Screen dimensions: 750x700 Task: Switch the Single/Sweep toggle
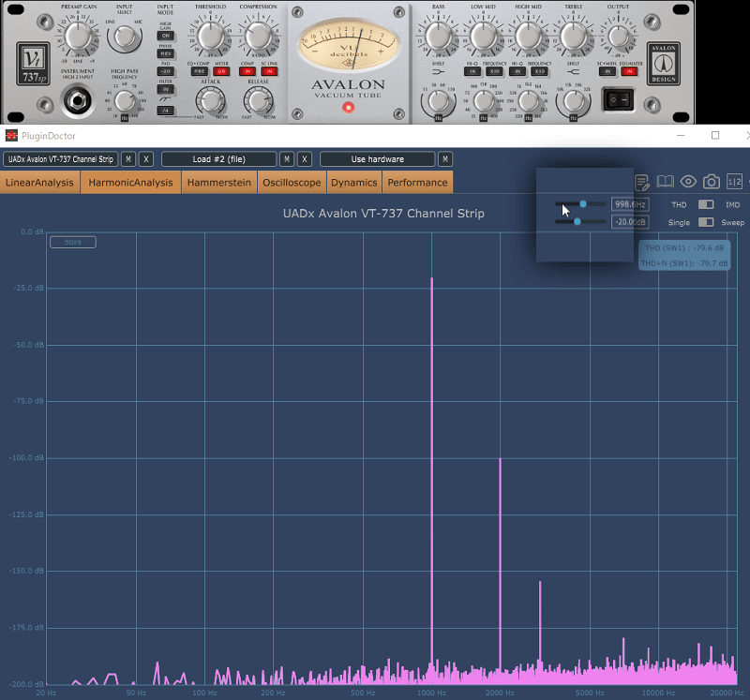706,222
